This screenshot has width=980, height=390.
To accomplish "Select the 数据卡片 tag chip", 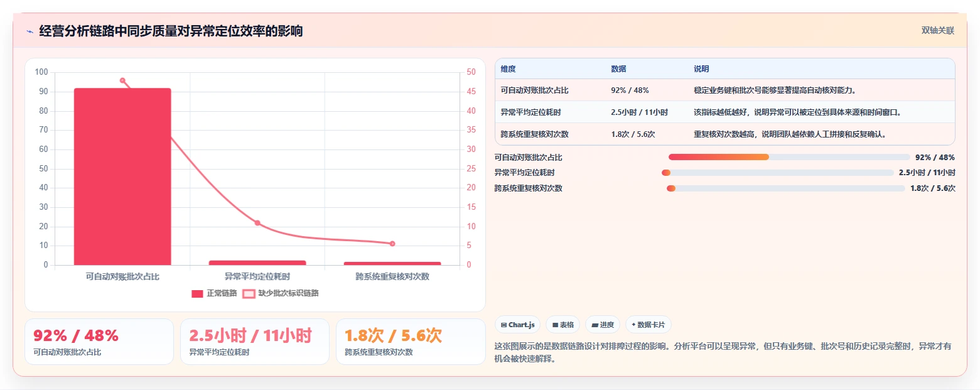I will [x=649, y=325].
